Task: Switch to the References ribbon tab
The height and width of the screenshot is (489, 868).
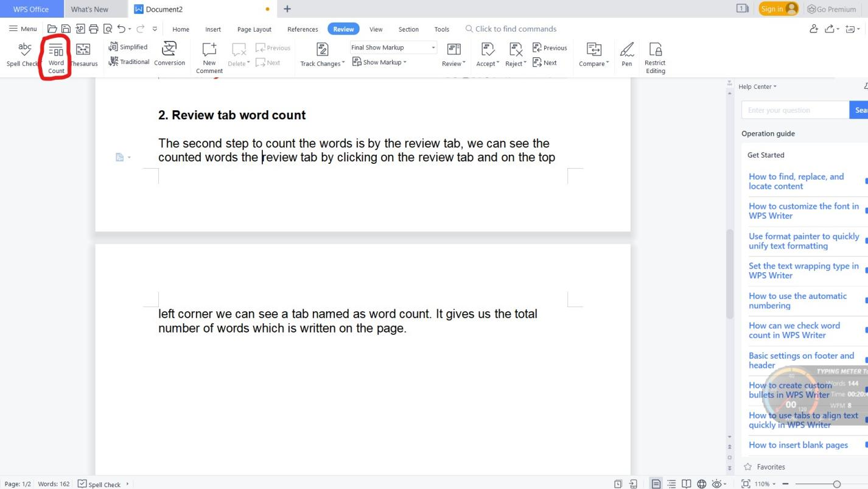Action: [x=303, y=29]
